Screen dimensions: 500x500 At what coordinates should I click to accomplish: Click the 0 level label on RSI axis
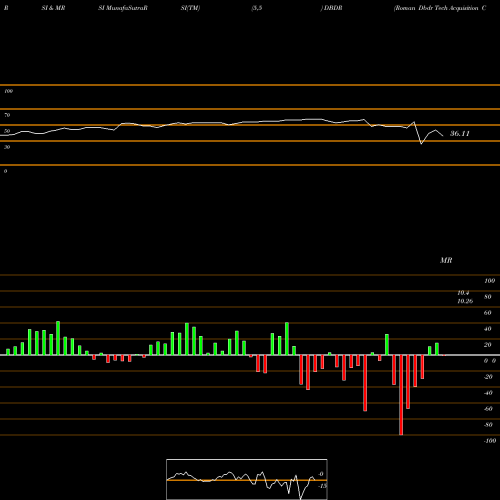[x=5, y=171]
